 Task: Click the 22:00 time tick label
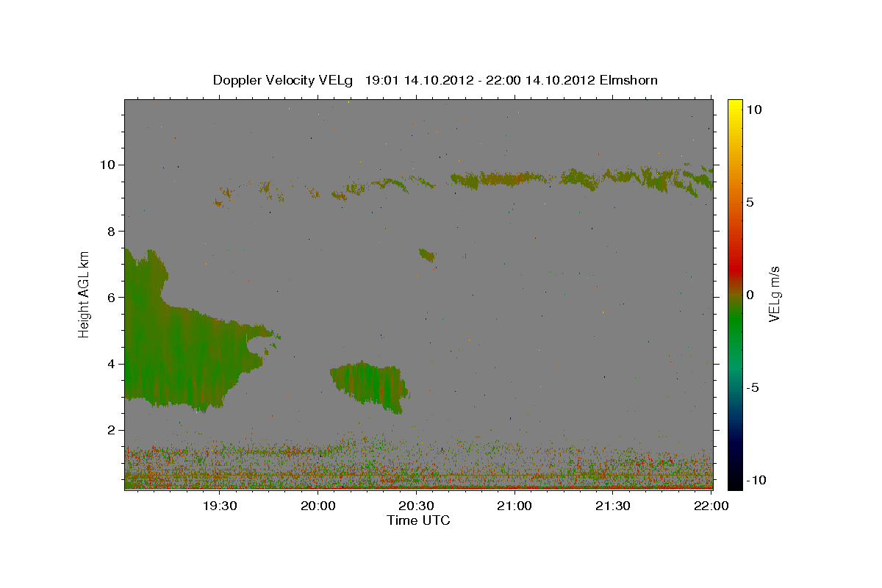tap(711, 506)
